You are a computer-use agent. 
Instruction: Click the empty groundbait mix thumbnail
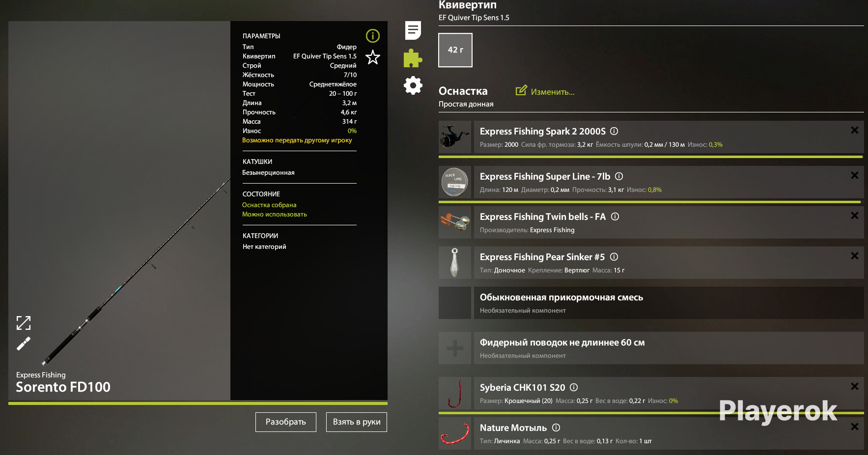point(455,303)
